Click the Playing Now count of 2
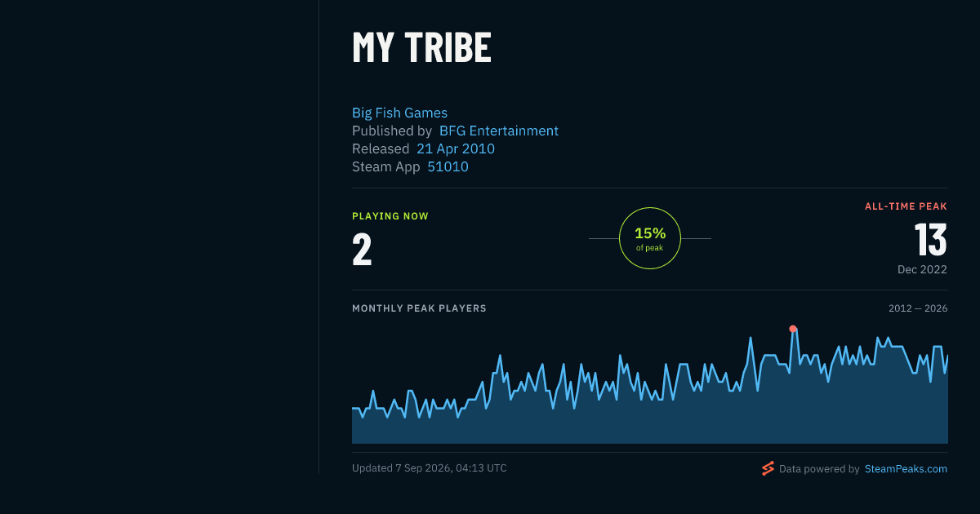 [362, 250]
